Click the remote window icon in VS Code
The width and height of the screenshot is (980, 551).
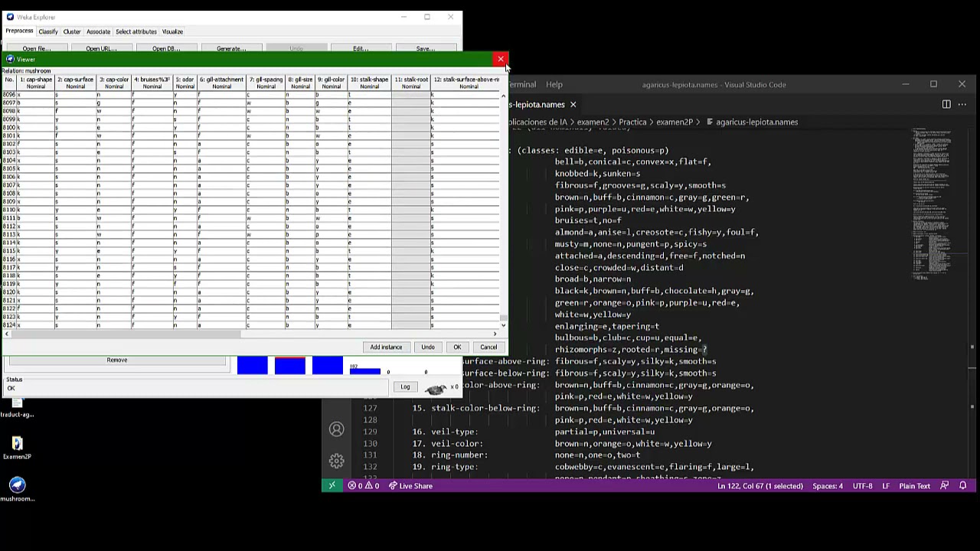(x=332, y=486)
